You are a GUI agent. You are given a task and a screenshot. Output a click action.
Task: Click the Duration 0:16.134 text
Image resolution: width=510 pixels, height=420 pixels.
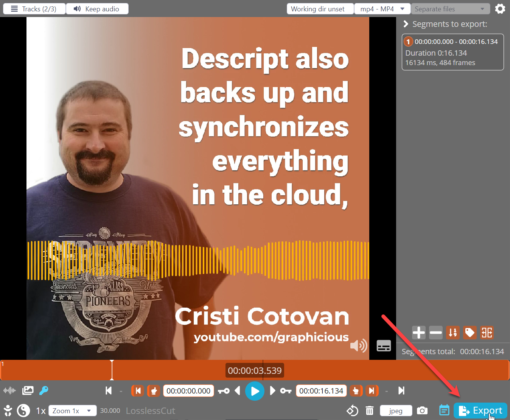tap(436, 53)
